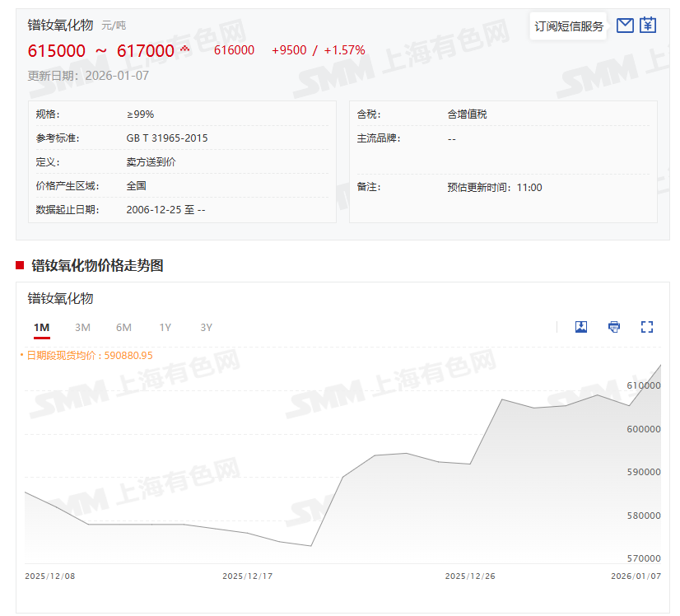This screenshot has width=680, height=616.
Task: Click the red square bullet before 镨钕氧化物价格走势图
Action: click(x=20, y=265)
